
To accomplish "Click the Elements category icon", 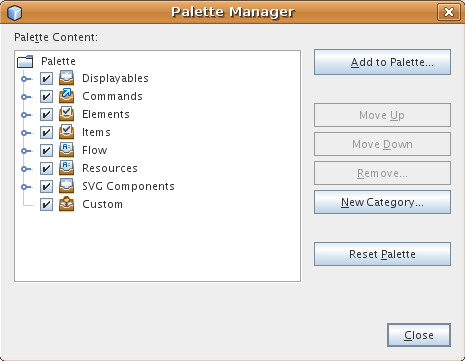I will (67, 114).
